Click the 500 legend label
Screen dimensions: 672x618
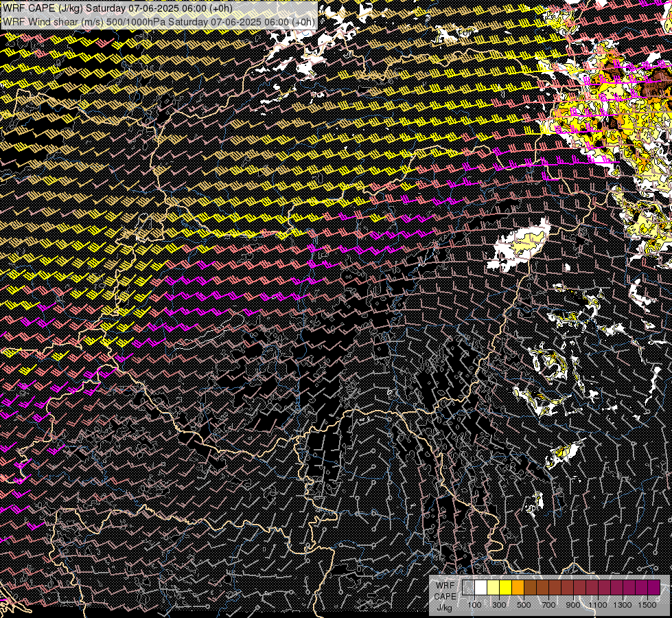coord(524,605)
